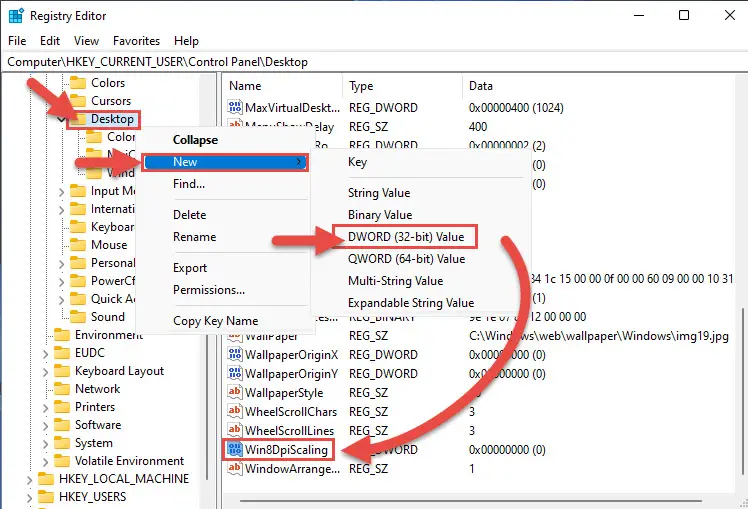Click the string icon beside WindowArrange...
Image resolution: width=748 pixels, height=509 pixels.
coord(235,468)
